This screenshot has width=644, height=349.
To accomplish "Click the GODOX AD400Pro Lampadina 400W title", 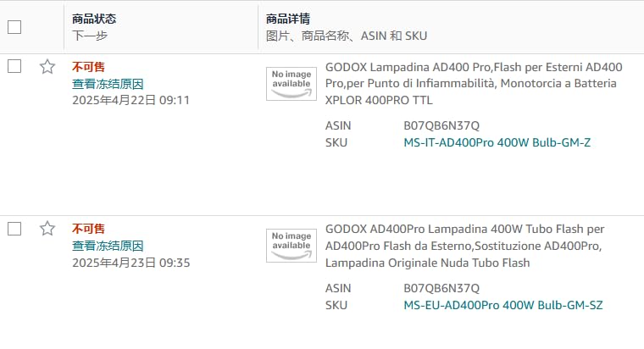I will [464, 246].
